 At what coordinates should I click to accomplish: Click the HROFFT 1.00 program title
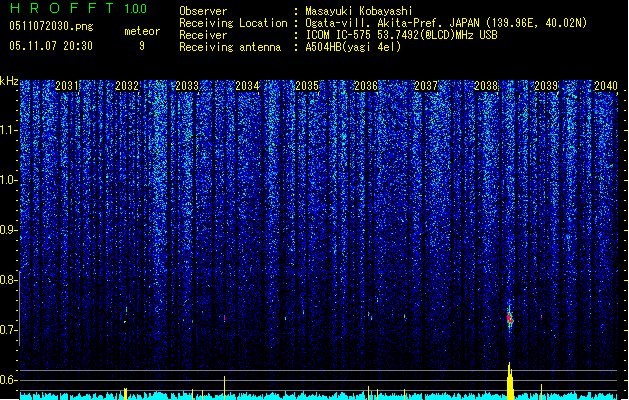click(78, 8)
